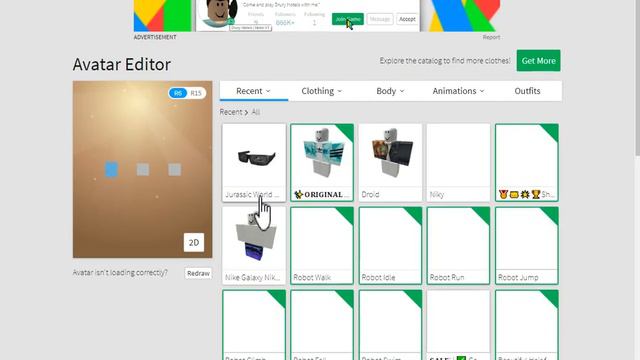This screenshot has height=360, width=640.
Task: Select the Niky item card
Action: coord(458,162)
